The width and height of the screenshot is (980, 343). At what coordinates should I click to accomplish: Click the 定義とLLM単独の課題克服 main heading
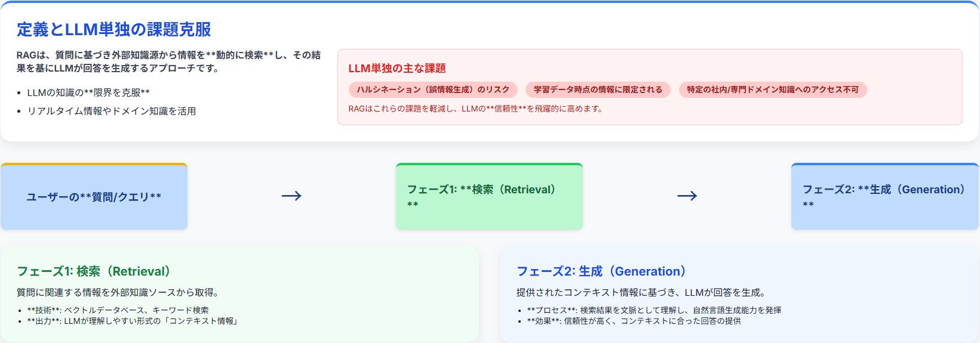click(113, 29)
